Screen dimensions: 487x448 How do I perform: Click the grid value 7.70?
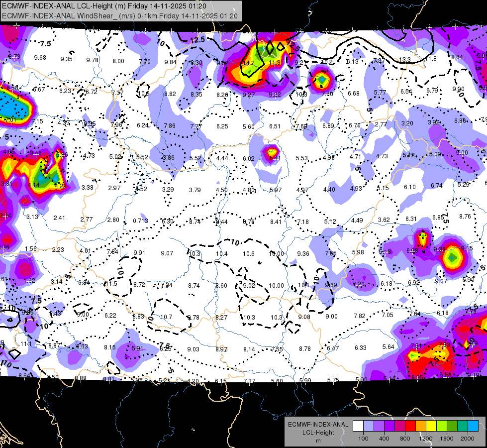pyautogui.click(x=145, y=62)
